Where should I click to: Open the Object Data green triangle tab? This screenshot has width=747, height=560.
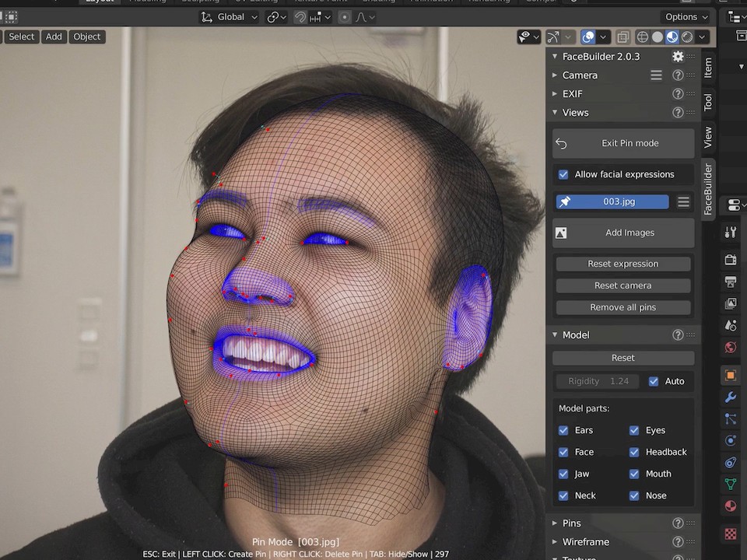(x=731, y=485)
